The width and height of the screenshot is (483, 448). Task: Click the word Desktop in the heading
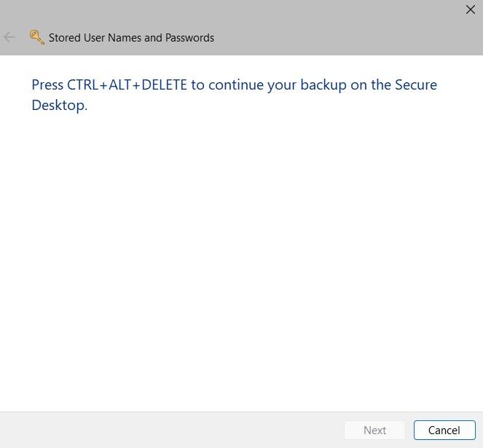[x=60, y=106]
